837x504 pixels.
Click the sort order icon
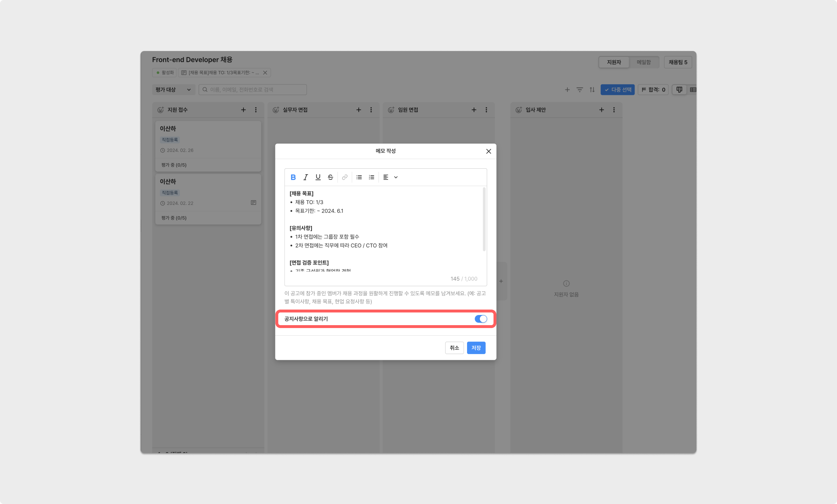pos(592,89)
